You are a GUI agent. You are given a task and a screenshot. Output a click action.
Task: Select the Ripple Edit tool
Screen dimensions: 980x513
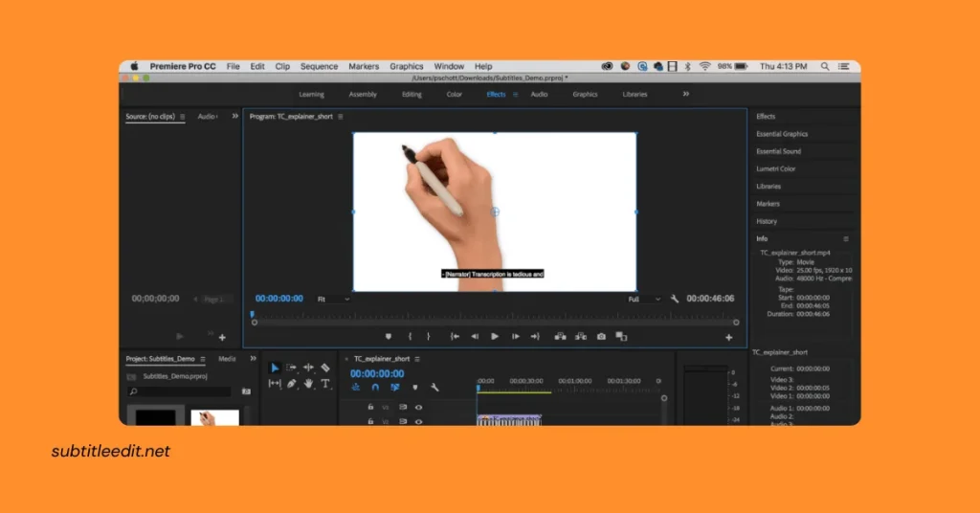(309, 368)
